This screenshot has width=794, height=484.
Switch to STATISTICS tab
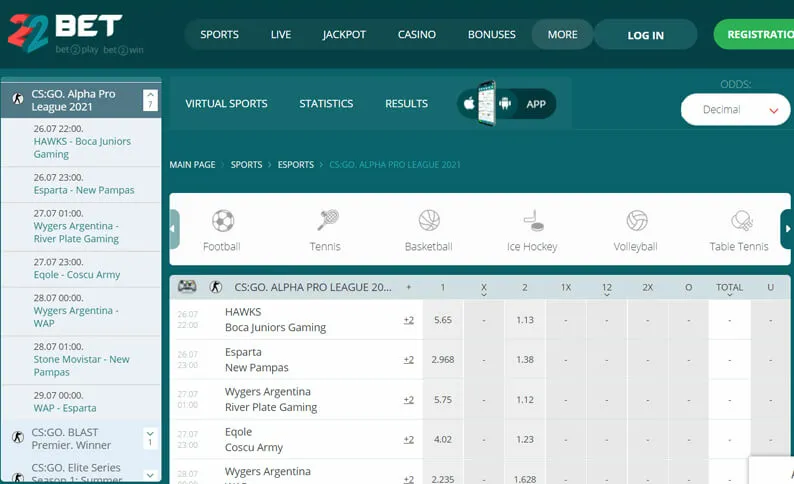tap(326, 104)
